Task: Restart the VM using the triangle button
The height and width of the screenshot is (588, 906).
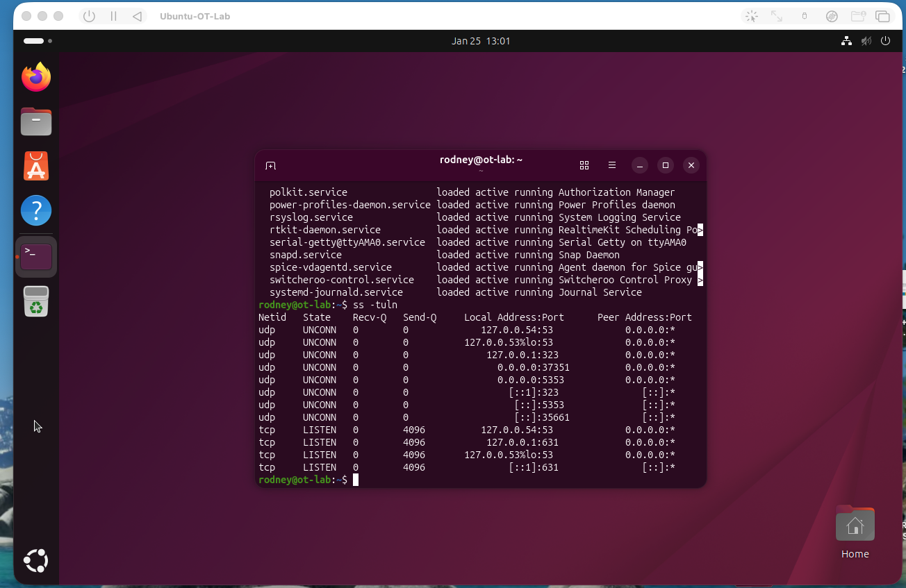Action: 137,16
